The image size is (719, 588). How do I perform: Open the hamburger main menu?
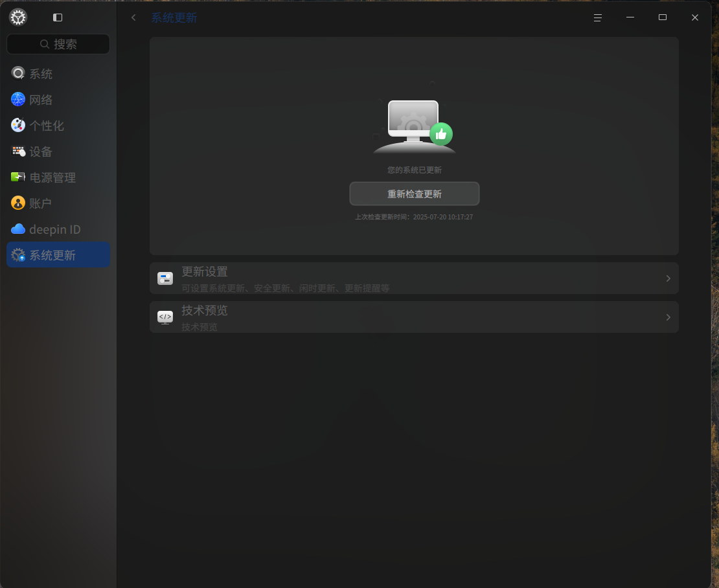[x=597, y=17]
